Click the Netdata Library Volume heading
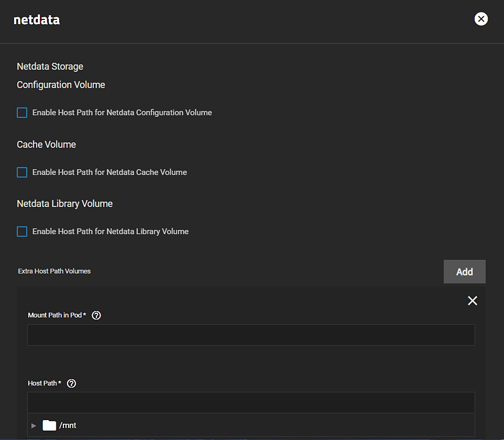 (64, 204)
